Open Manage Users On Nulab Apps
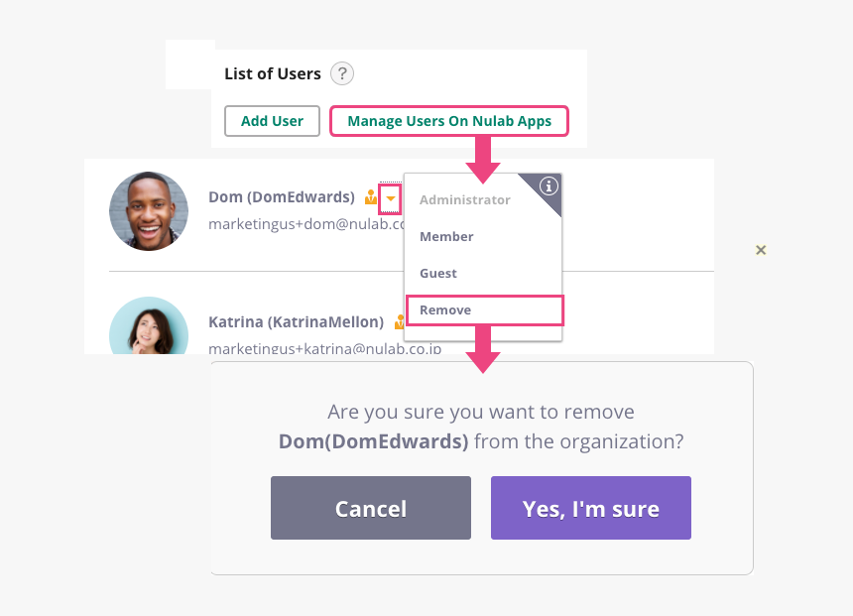853x616 pixels. pyautogui.click(x=449, y=121)
